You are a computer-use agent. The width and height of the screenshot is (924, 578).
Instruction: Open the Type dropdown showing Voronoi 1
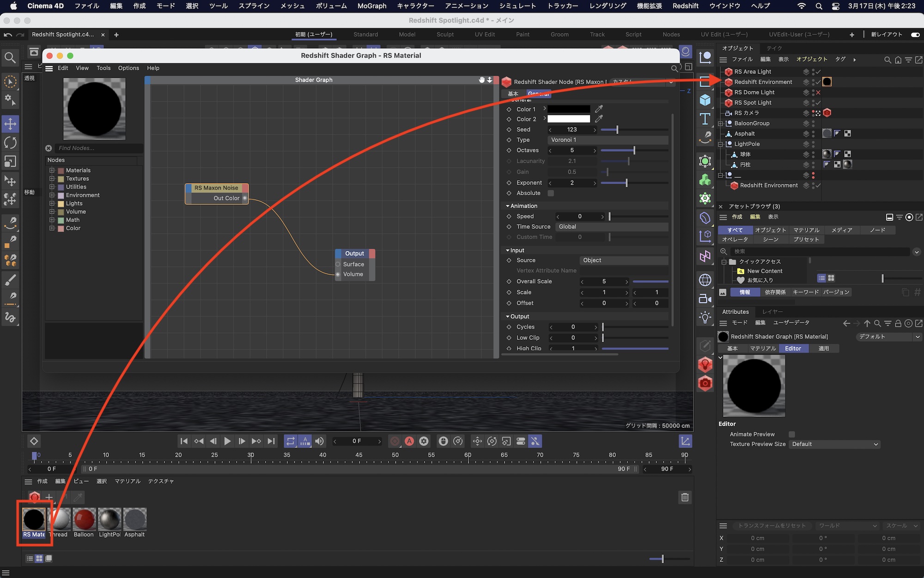pos(608,140)
